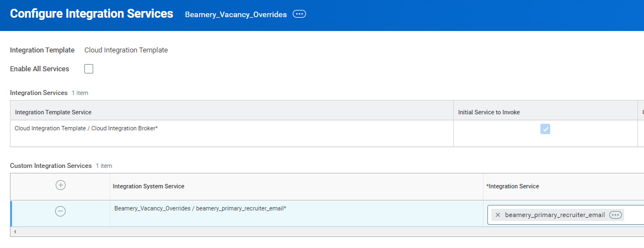The height and width of the screenshot is (248, 644).
Task: Remove the beamery_primary_recruiter_email row
Action: click(x=61, y=212)
